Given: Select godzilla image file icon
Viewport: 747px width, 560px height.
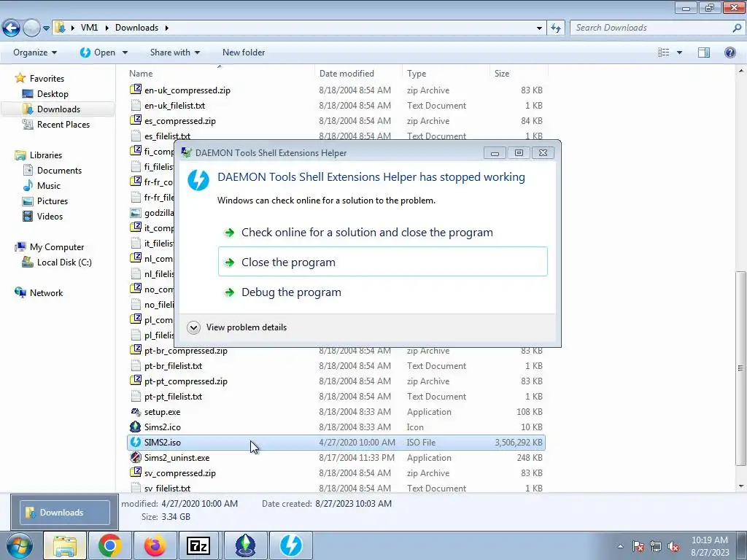Looking at the screenshot, I should (136, 212).
